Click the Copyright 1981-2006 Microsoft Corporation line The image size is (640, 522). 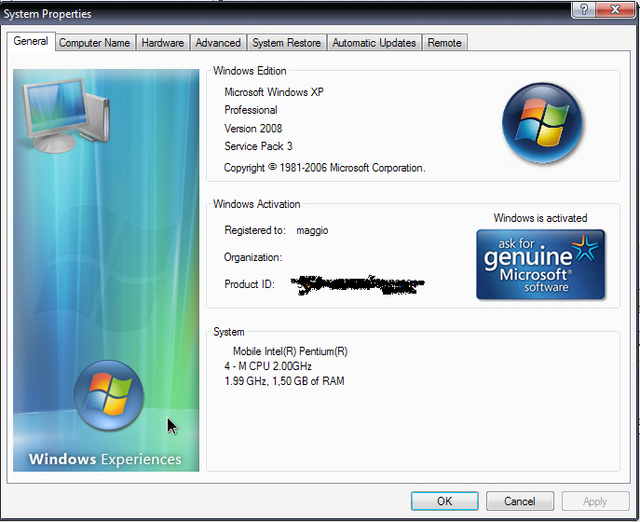324,168
